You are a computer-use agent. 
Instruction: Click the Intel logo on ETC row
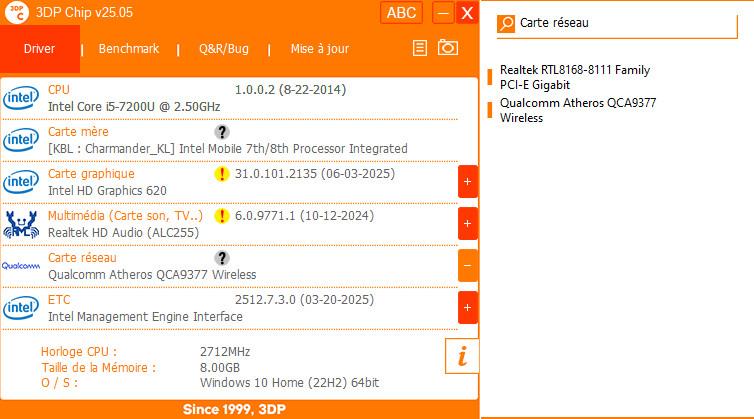21,307
